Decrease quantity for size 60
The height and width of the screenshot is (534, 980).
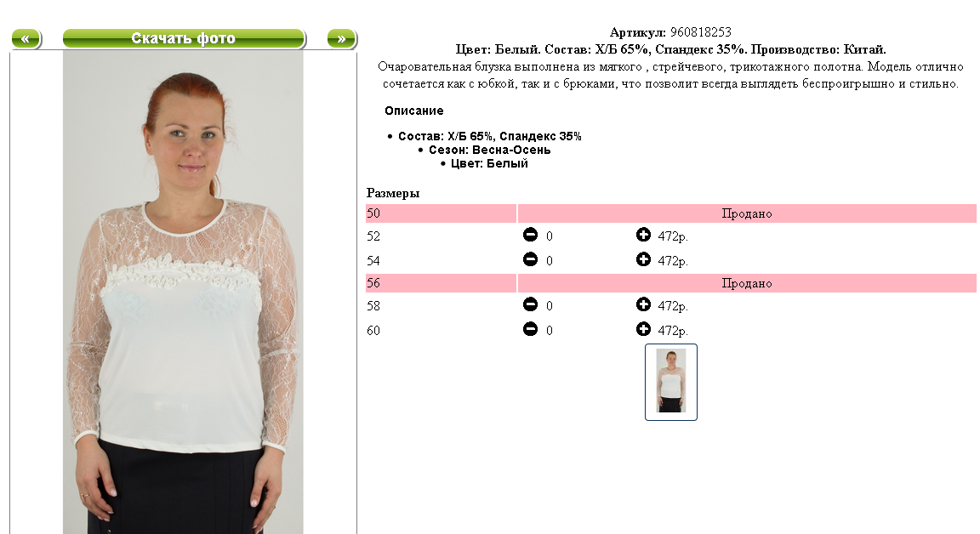[530, 328]
